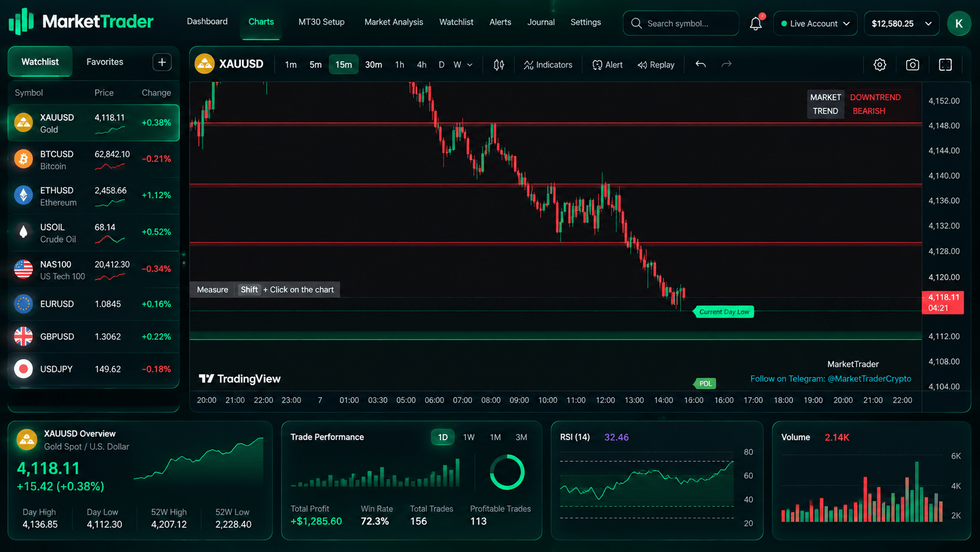Create an Alert from toolbar
The image size is (980, 552).
tap(607, 65)
